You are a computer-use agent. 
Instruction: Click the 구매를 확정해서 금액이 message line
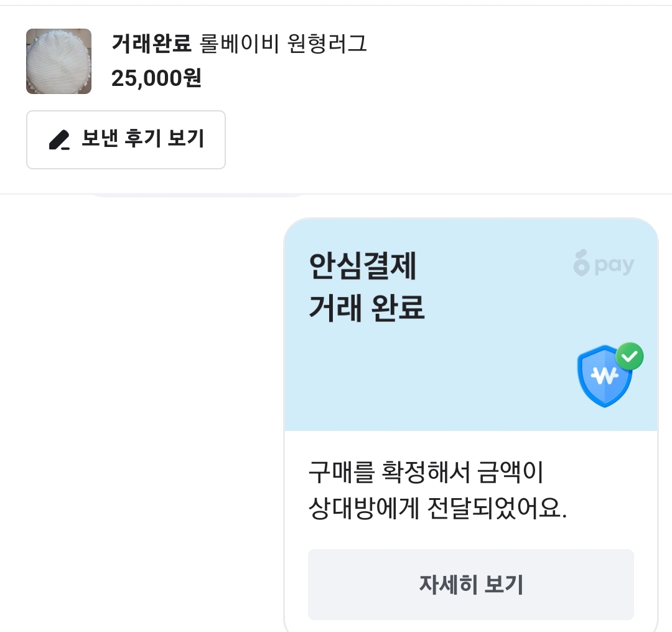(x=426, y=473)
